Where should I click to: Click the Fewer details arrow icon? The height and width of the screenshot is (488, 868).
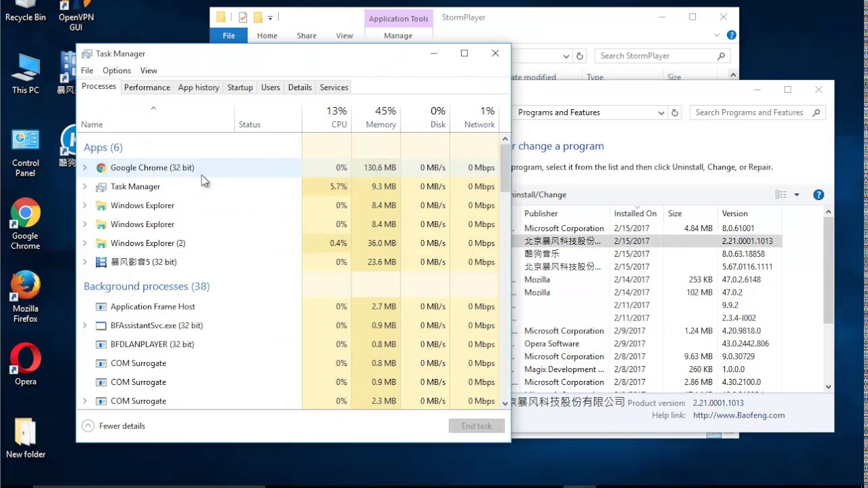coord(88,426)
